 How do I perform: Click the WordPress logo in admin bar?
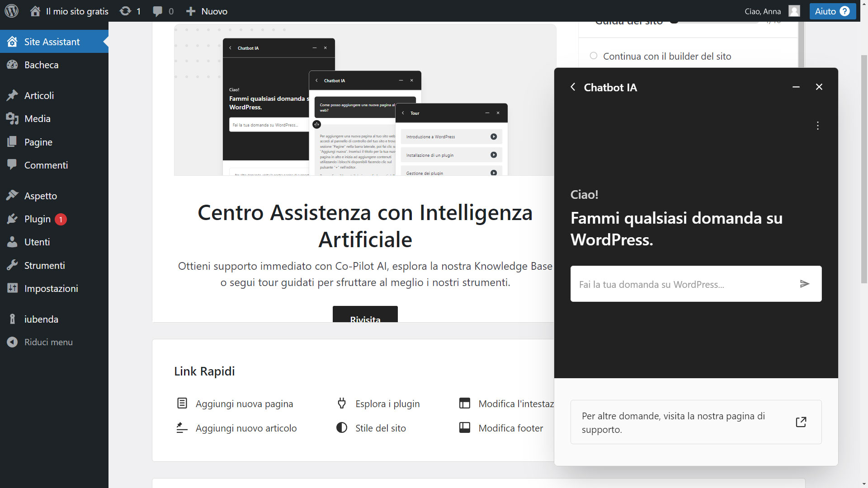coord(11,11)
